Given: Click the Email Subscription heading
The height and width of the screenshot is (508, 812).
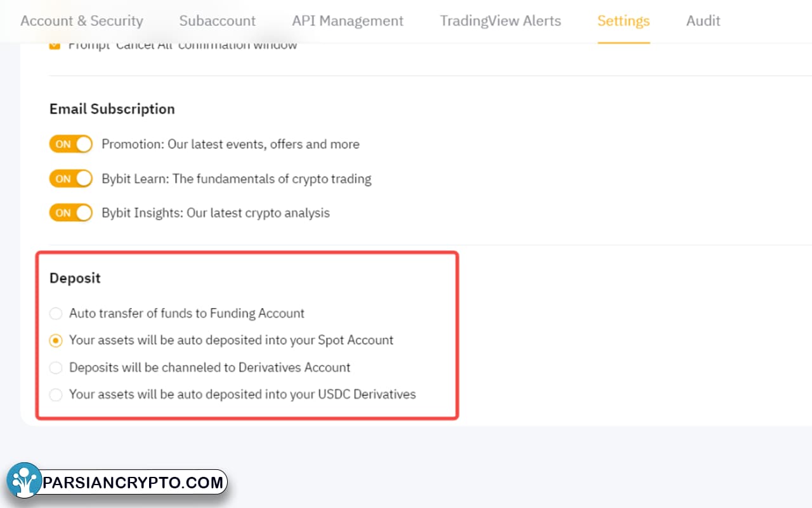Looking at the screenshot, I should point(112,109).
